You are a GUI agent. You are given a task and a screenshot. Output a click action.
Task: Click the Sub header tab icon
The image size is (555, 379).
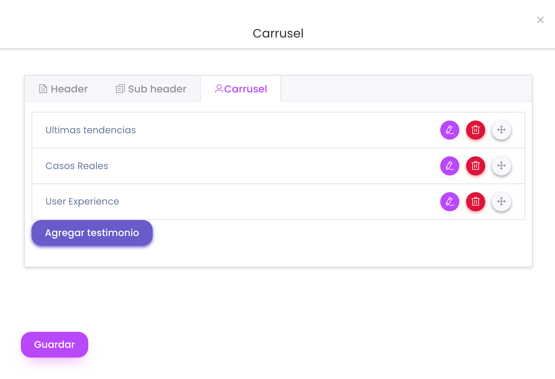120,88
